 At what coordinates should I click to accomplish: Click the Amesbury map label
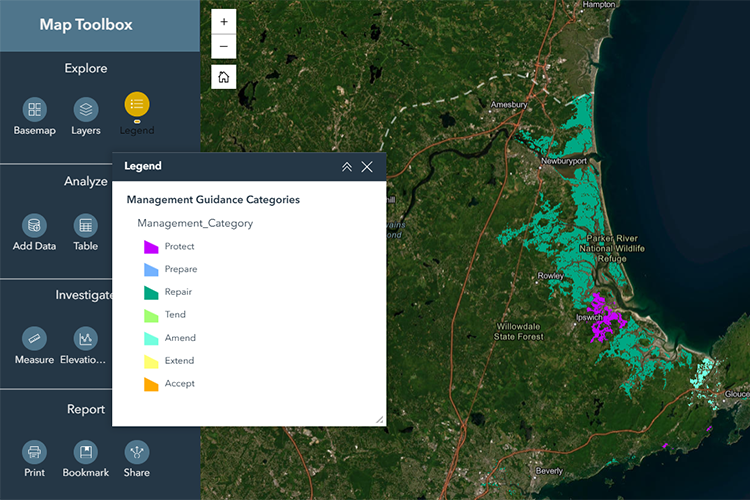point(508,104)
